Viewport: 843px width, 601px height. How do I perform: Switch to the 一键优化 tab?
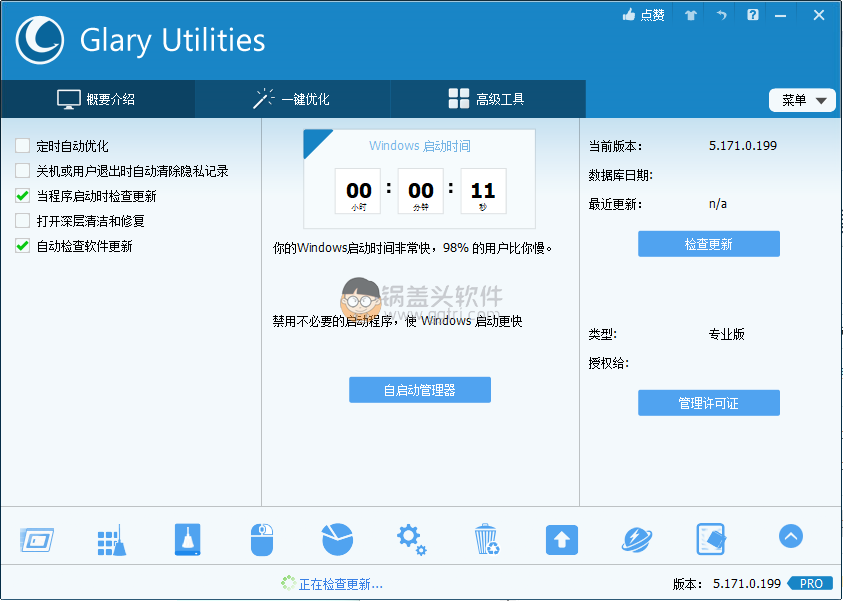point(292,99)
